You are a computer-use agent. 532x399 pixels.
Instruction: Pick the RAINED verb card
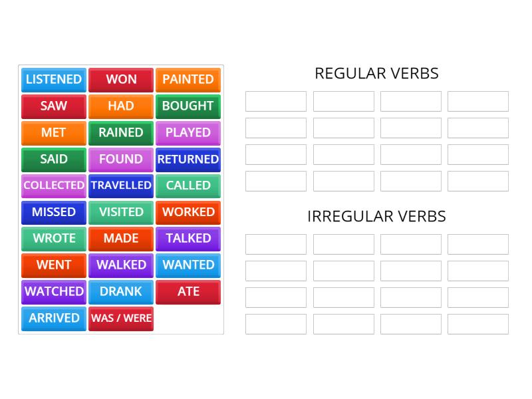(x=120, y=133)
